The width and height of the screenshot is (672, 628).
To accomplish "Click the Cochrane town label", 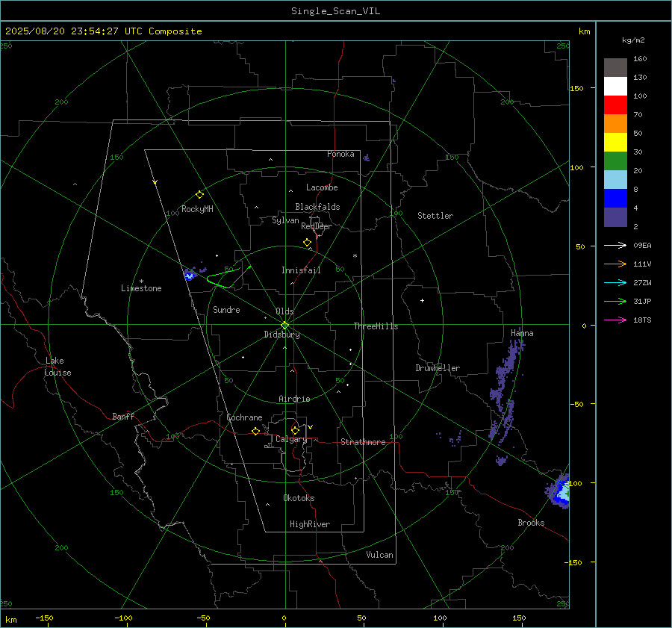I will [x=244, y=417].
